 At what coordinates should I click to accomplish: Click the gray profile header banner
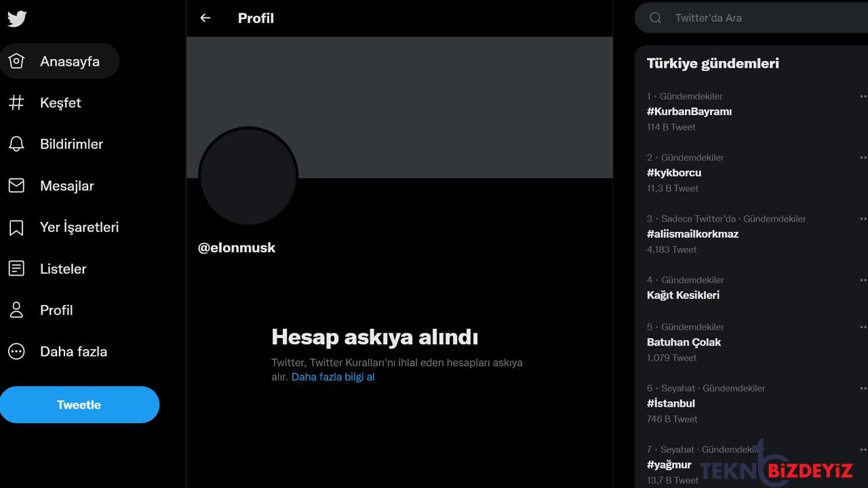click(399, 107)
